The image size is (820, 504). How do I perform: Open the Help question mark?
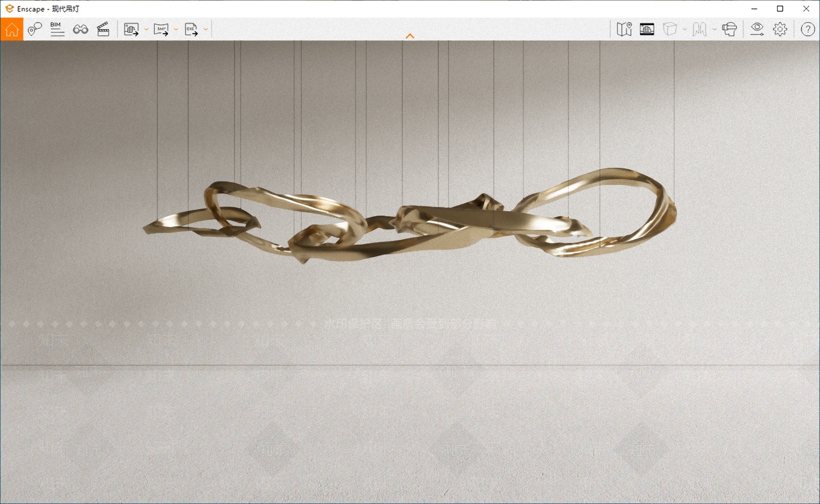tap(808, 29)
